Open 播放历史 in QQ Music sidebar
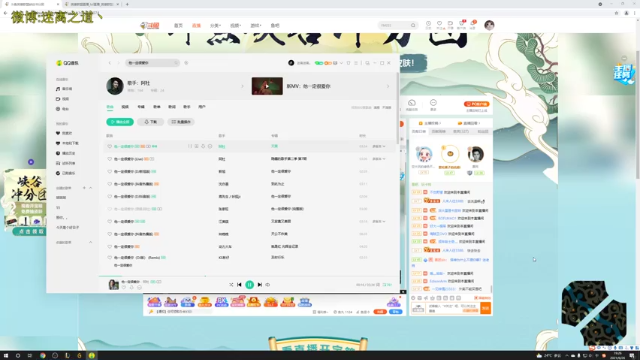This screenshot has width=640, height=360. point(66,153)
